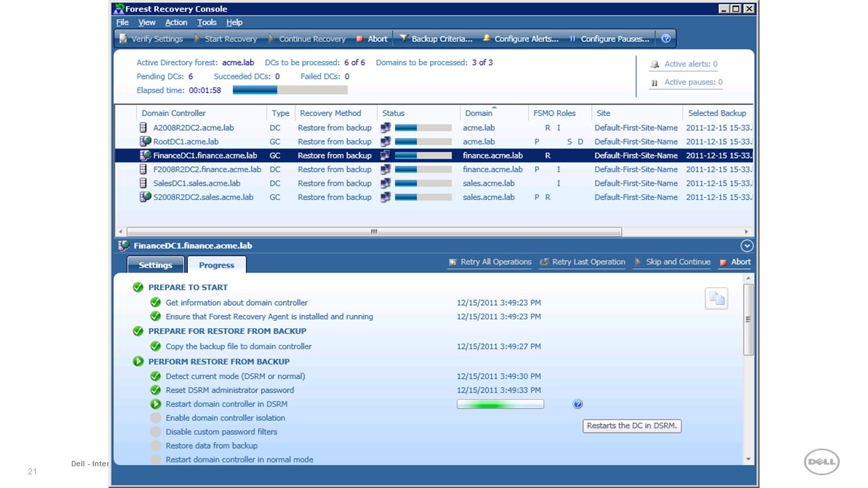Click the horizontal scrollbar of DC list

click(x=374, y=232)
